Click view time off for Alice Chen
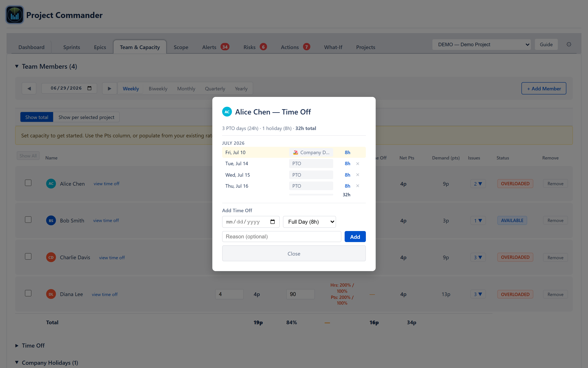Screen dimensions: 588x368 (106, 184)
